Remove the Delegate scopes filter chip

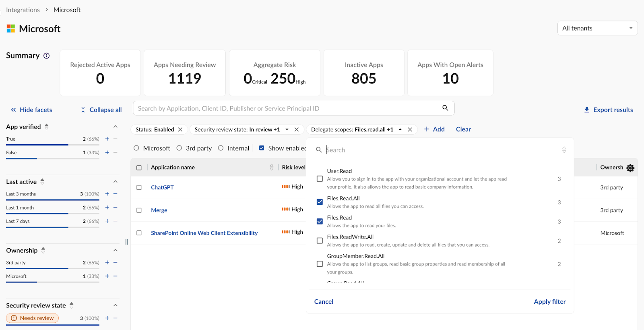click(x=410, y=129)
